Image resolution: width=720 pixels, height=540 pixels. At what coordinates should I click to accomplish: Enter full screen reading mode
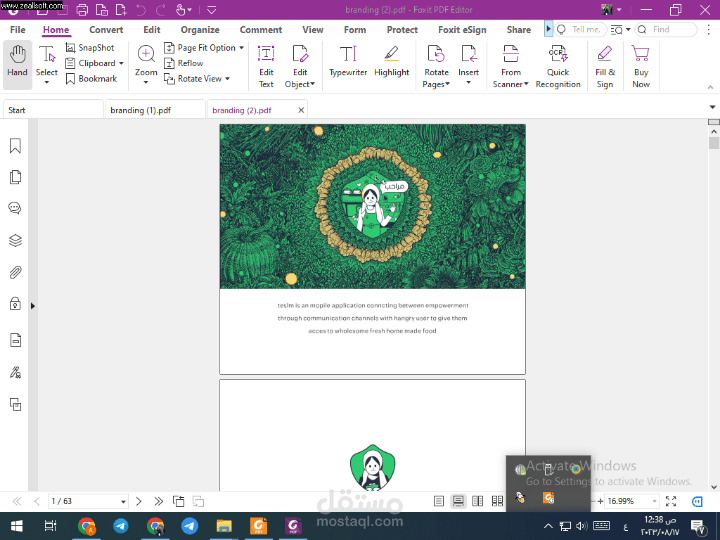point(671,501)
